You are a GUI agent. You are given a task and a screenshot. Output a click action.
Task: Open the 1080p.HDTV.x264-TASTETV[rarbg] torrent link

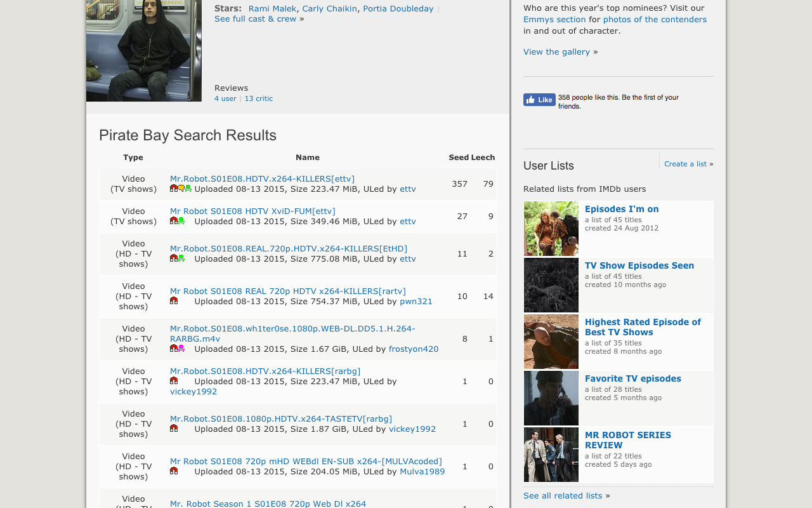coord(281,418)
